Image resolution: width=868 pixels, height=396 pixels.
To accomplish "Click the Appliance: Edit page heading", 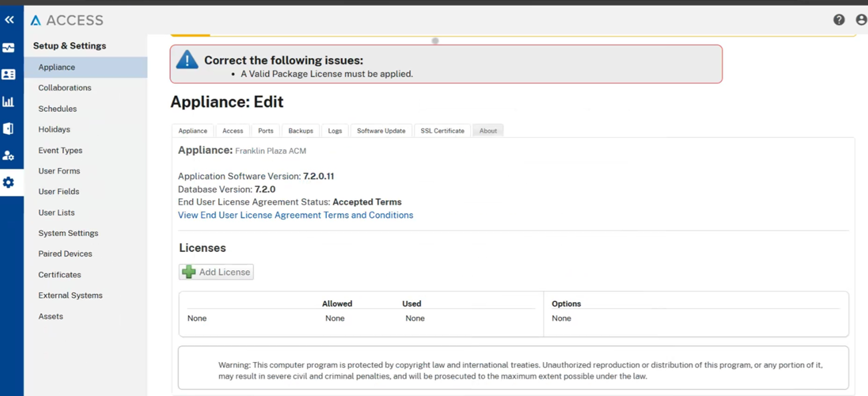I will click(x=227, y=102).
